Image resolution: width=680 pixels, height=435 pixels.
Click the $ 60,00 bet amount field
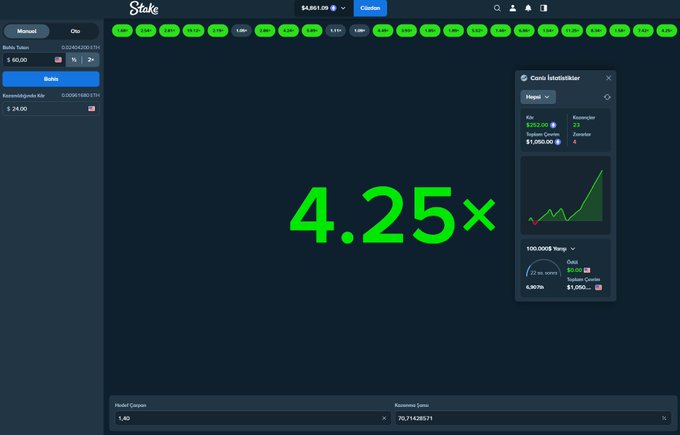coord(34,60)
